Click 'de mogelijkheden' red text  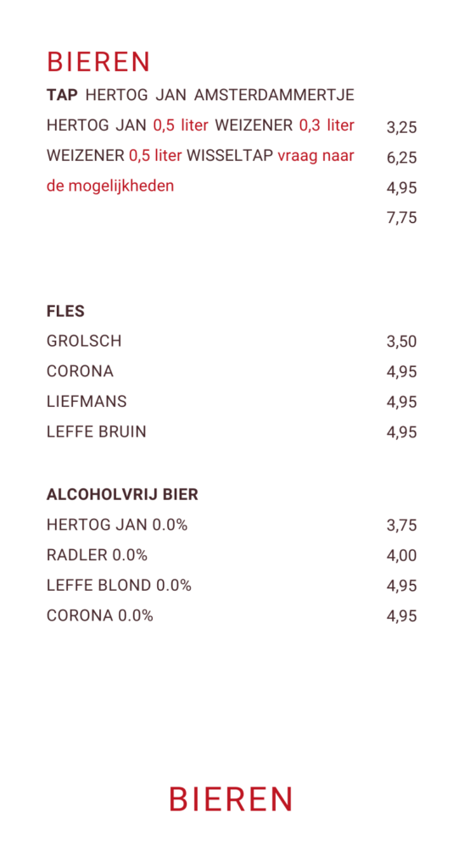110,186
